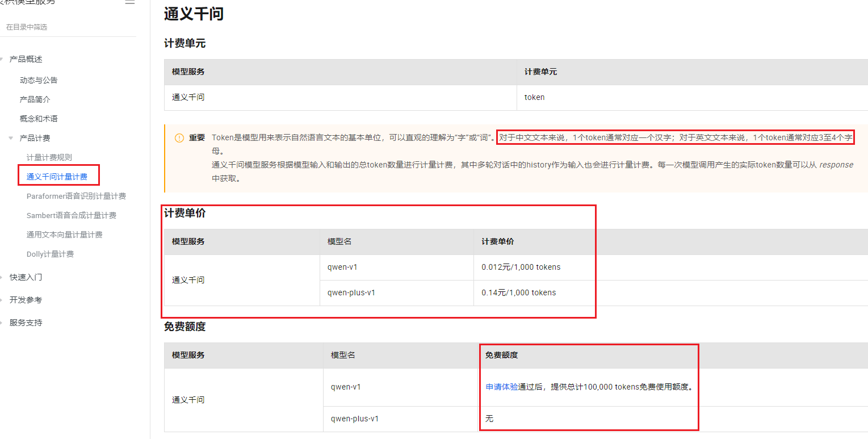The width and height of the screenshot is (868, 439).
Task: Click the exclamation icon beside 重要
Action: pos(179,137)
